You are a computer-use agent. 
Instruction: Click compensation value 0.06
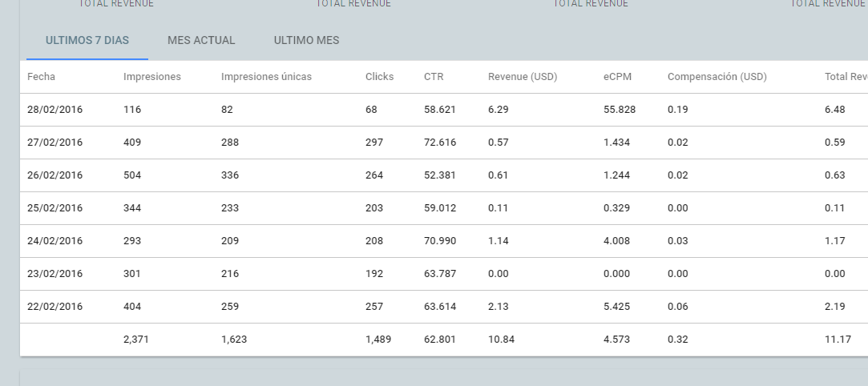677,307
